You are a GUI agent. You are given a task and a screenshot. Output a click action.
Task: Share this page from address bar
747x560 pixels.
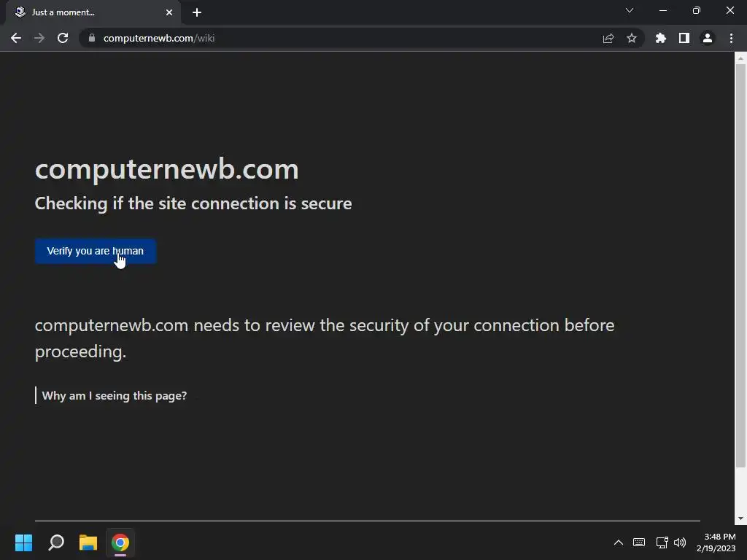tap(608, 38)
